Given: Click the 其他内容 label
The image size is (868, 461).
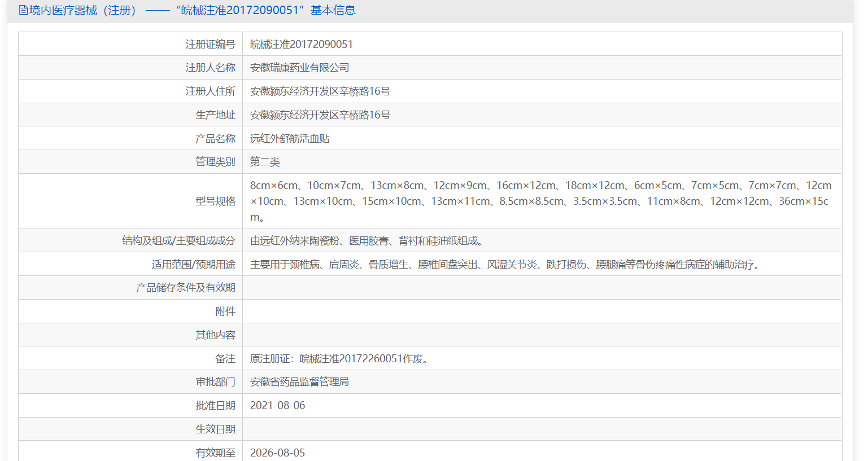Looking at the screenshot, I should click(x=216, y=335).
